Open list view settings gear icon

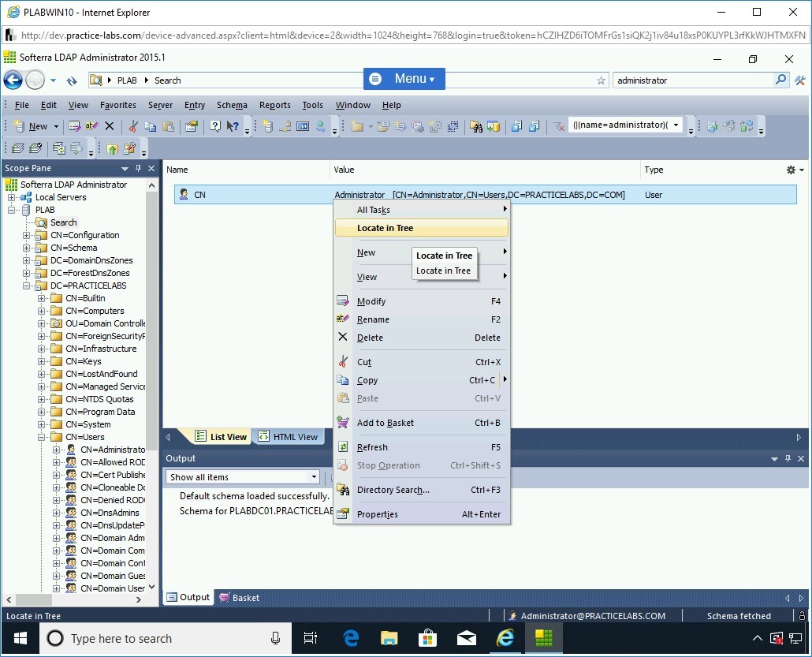(x=792, y=170)
